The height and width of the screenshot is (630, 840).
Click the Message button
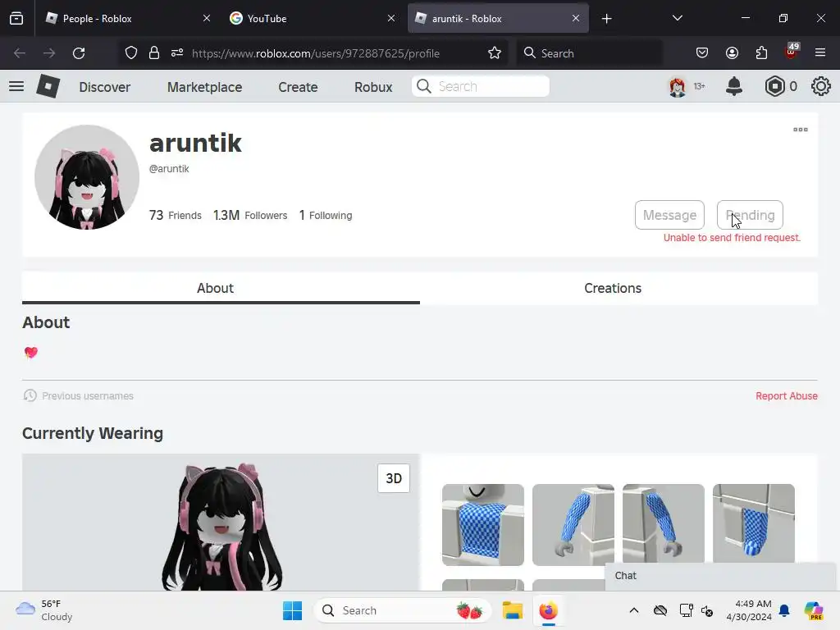point(669,215)
